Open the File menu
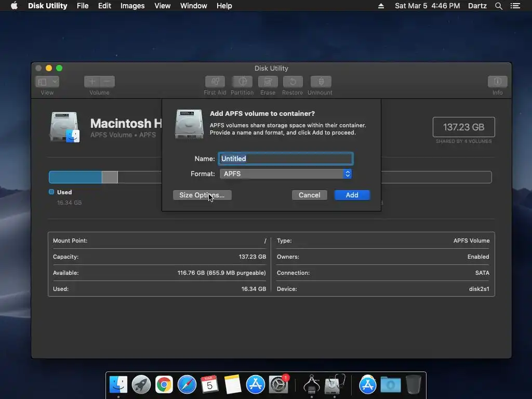Image resolution: width=532 pixels, height=399 pixels. pos(83,6)
